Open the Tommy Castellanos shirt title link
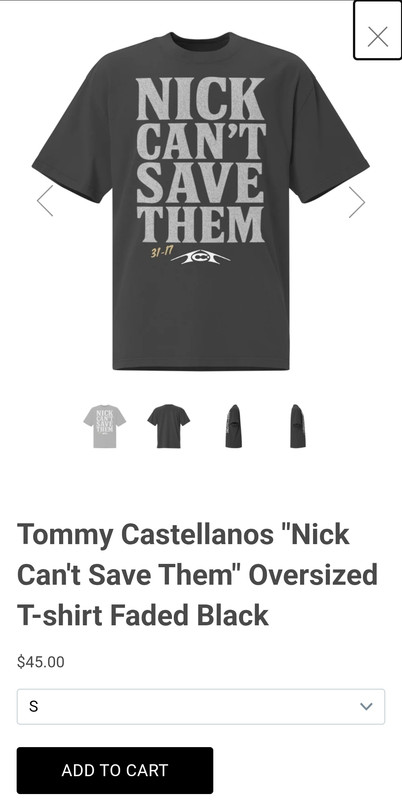The height and width of the screenshot is (800, 402). click(197, 575)
